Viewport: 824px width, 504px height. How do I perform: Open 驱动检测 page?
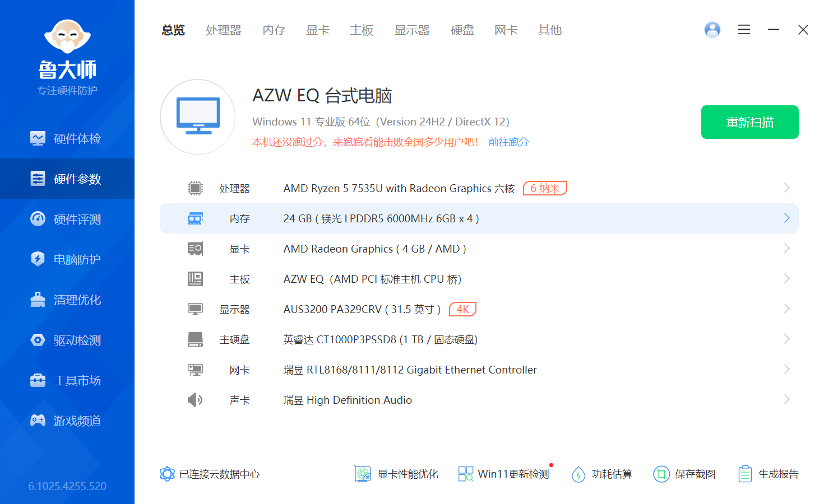pos(67,340)
